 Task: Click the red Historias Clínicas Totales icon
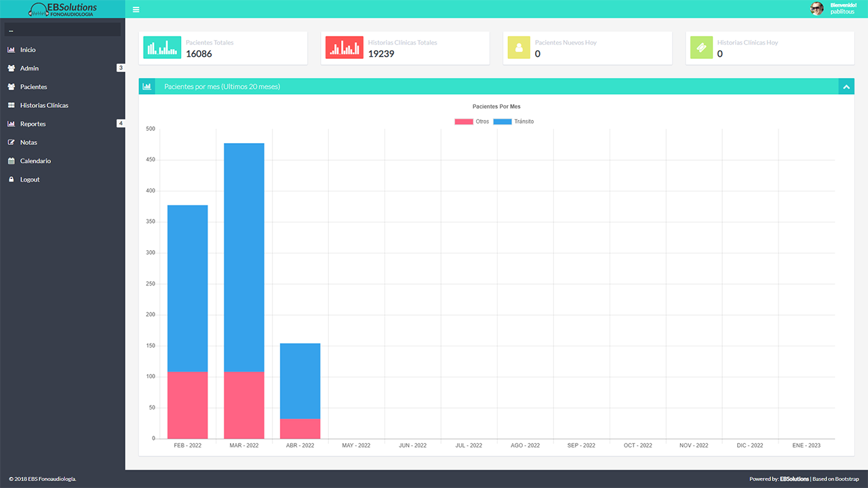tap(344, 47)
